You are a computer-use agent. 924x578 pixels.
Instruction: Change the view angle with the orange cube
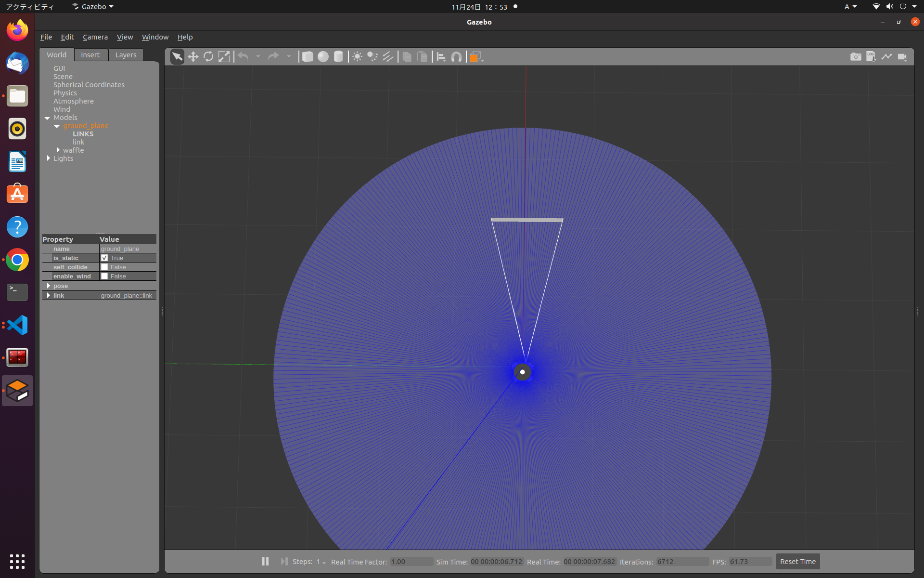click(x=475, y=57)
